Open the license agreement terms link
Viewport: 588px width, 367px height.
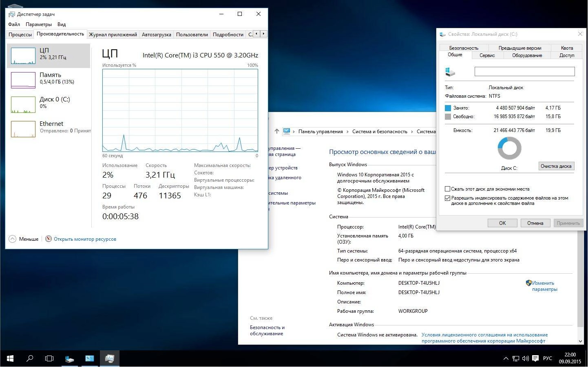[x=484, y=338]
